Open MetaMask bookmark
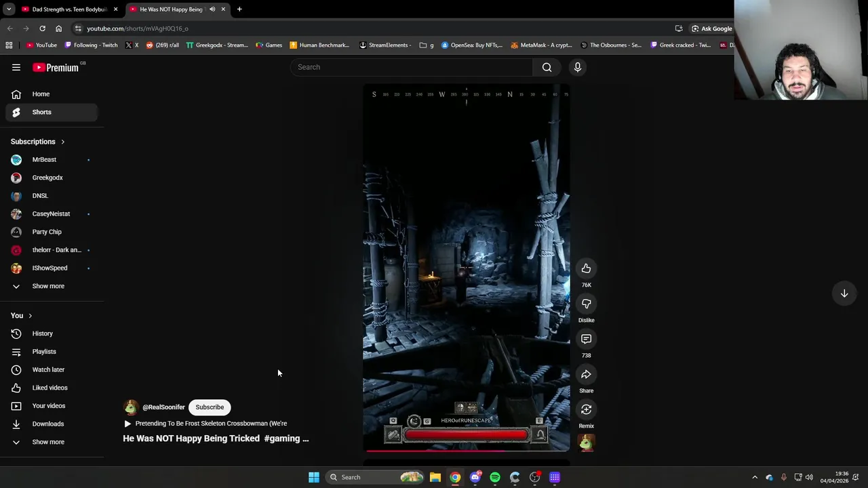868x488 pixels. (541, 45)
